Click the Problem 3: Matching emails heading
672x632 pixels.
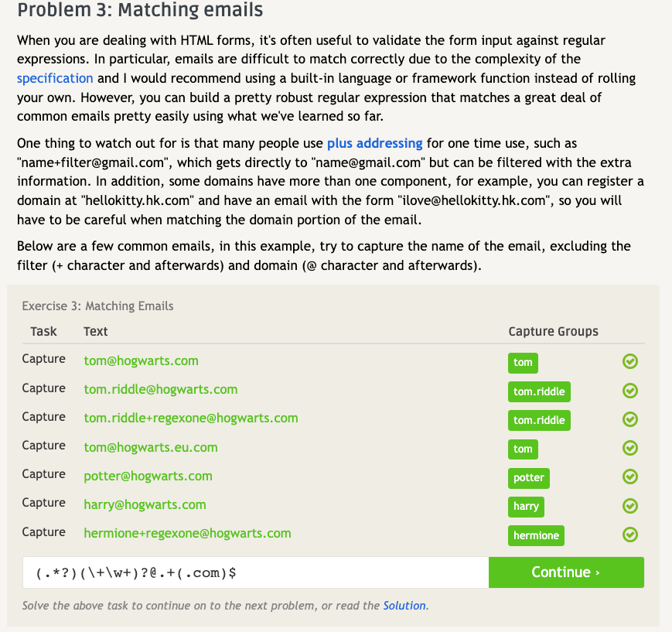tap(140, 11)
